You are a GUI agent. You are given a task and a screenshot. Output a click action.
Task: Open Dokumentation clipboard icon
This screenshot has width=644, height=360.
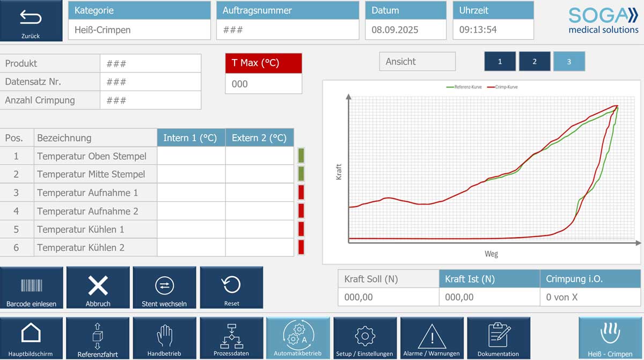[x=499, y=337]
